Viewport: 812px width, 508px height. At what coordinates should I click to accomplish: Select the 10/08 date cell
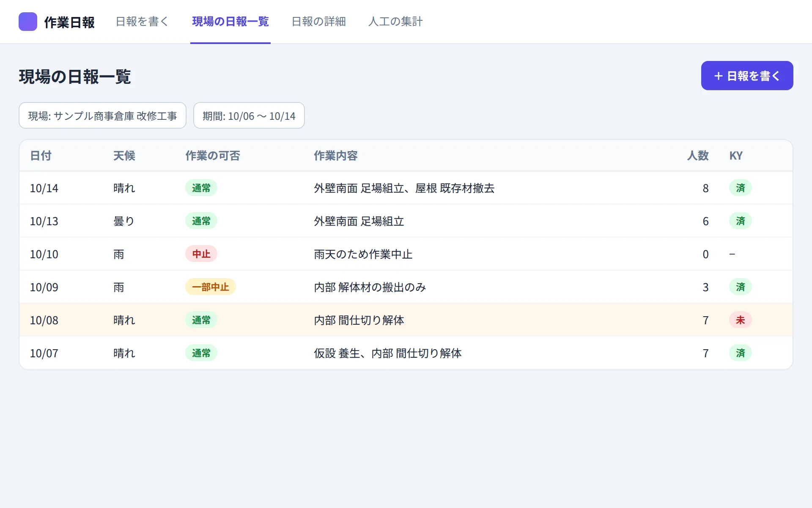tap(44, 320)
